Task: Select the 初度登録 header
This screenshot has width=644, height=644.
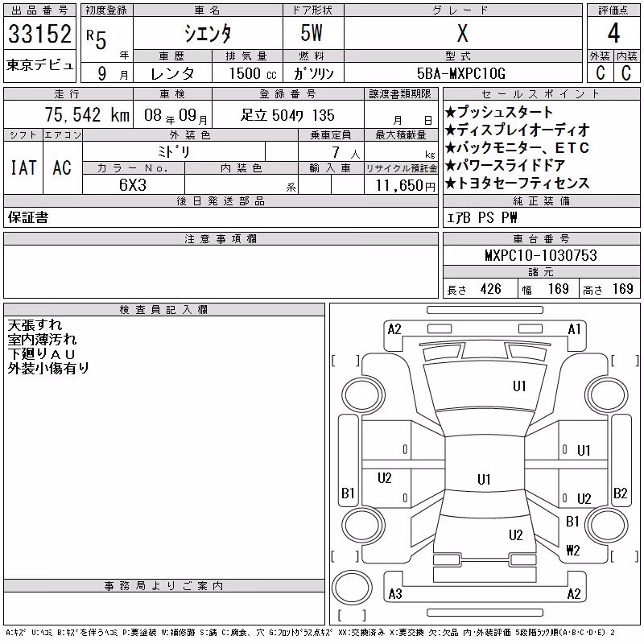Action: coord(106,10)
